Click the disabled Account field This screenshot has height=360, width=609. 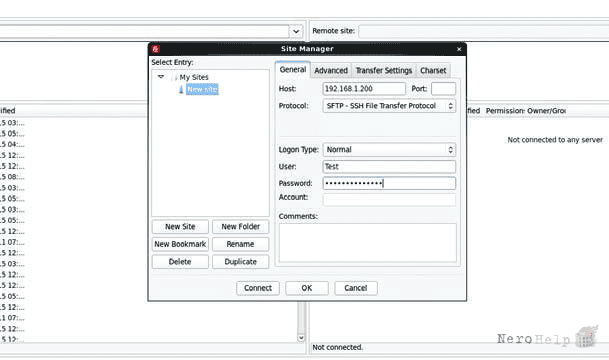point(389,200)
